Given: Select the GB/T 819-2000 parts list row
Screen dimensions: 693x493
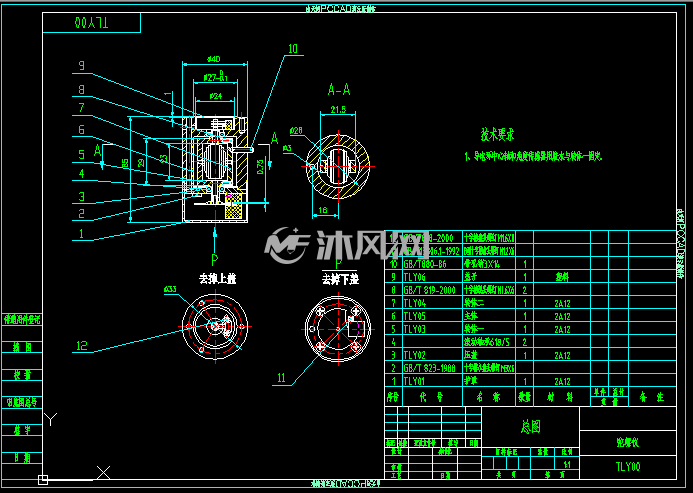Looking at the screenshot, I should (530, 290).
